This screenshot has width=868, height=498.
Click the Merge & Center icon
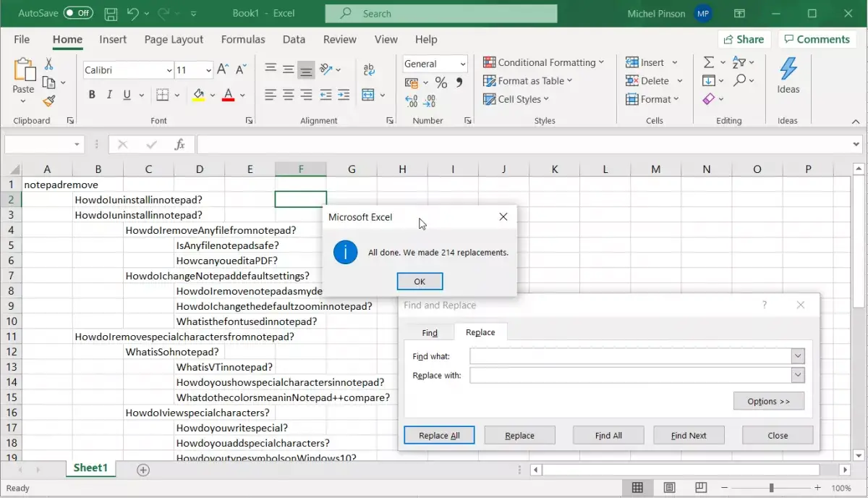(368, 95)
